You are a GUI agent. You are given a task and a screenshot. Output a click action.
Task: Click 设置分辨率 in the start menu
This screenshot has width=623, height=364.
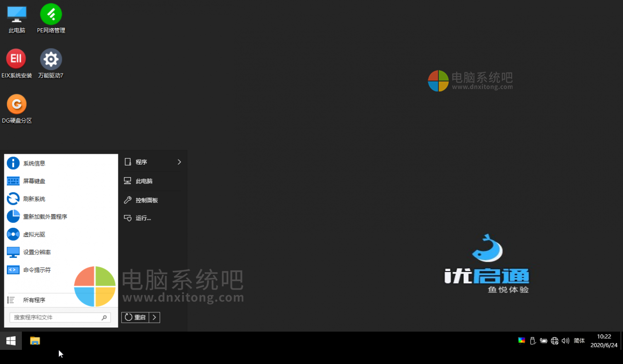click(x=61, y=252)
